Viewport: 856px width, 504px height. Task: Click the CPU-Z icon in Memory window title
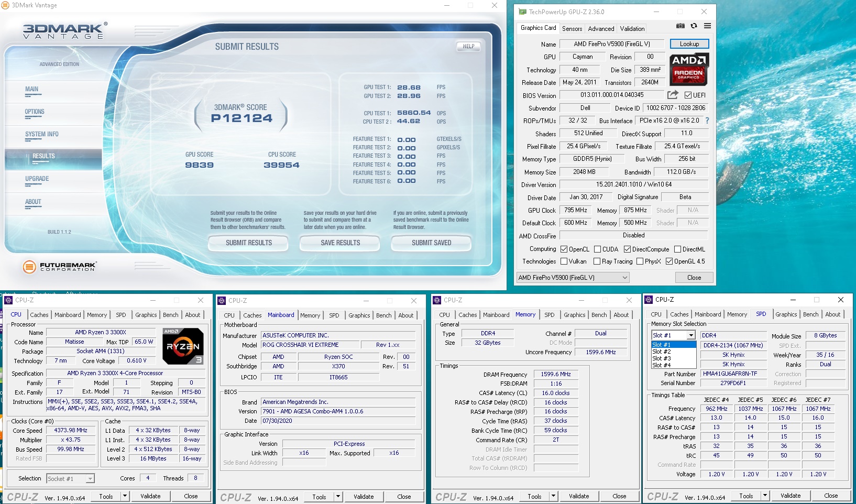[437, 300]
